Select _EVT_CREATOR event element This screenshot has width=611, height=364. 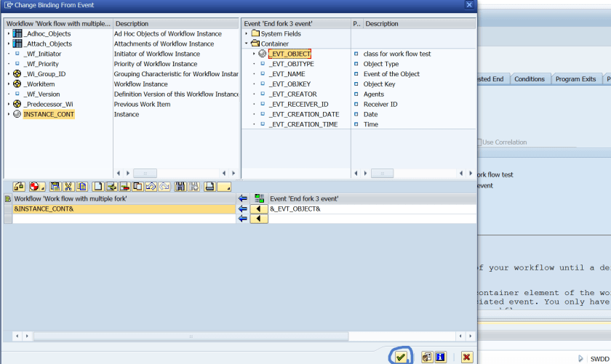292,94
